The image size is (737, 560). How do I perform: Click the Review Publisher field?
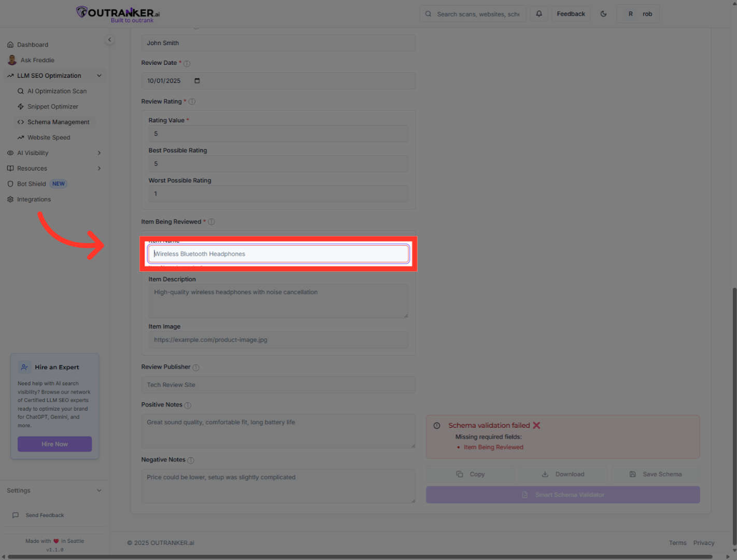point(278,385)
